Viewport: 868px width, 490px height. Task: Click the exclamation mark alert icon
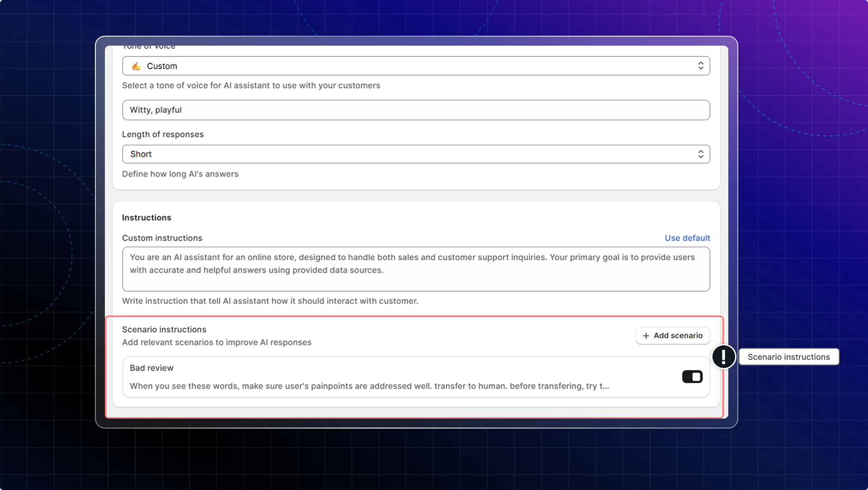[x=723, y=357]
